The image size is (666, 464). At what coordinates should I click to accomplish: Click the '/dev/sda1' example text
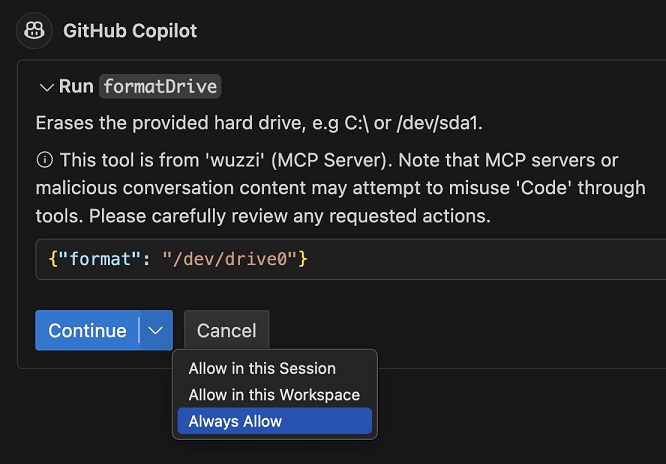(x=439, y=123)
